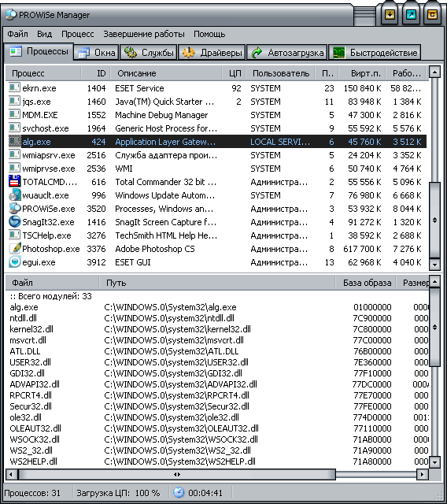This screenshot has width=447, height=504.
Task: Switch to the Автозагрузка tab
Action: pos(287,53)
